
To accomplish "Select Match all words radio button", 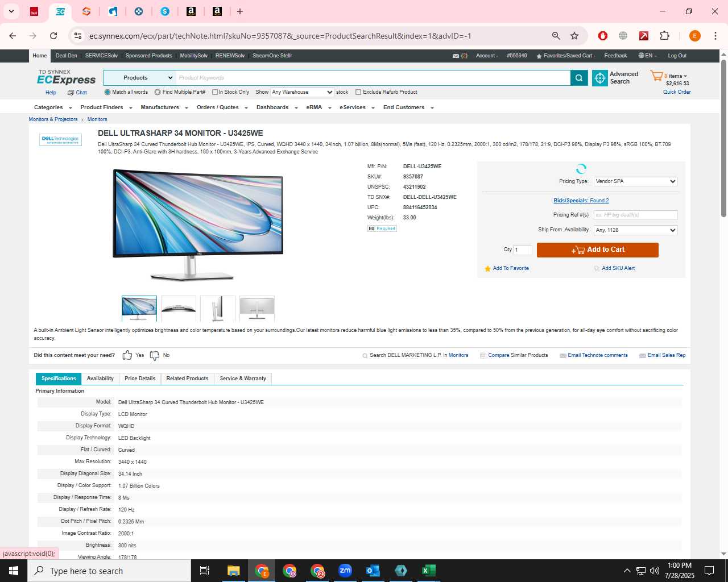I will [107, 92].
